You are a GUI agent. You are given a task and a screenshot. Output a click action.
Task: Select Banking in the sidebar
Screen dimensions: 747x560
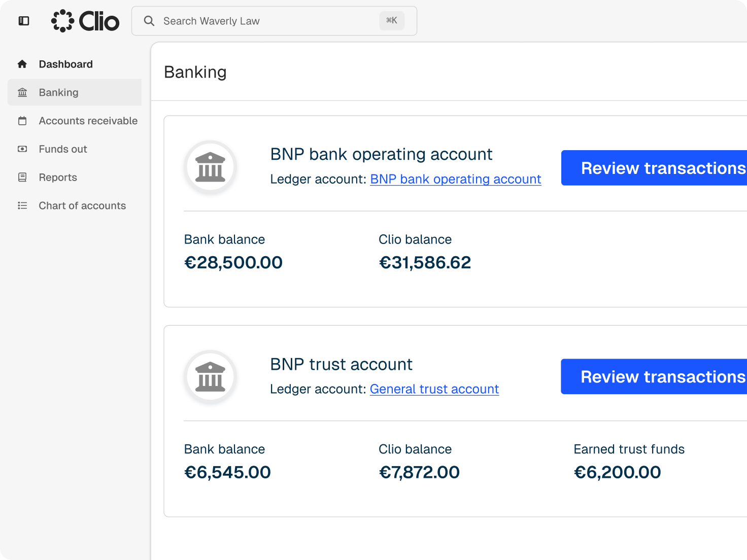75,92
